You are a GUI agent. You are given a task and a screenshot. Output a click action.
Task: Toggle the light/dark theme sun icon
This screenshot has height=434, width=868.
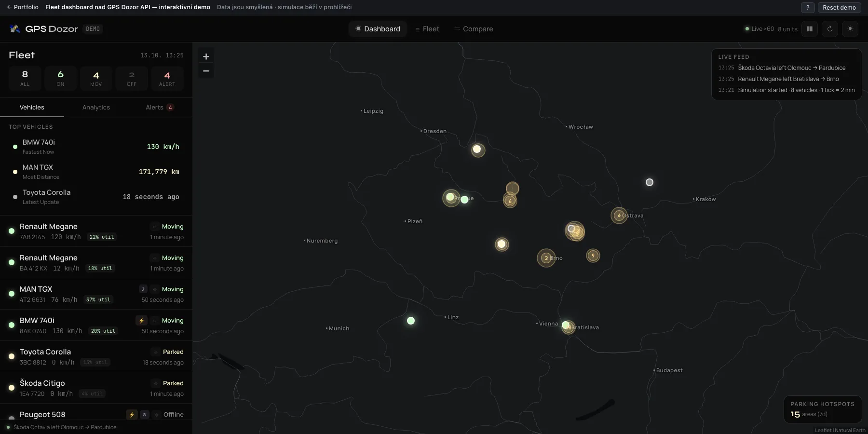click(x=850, y=29)
